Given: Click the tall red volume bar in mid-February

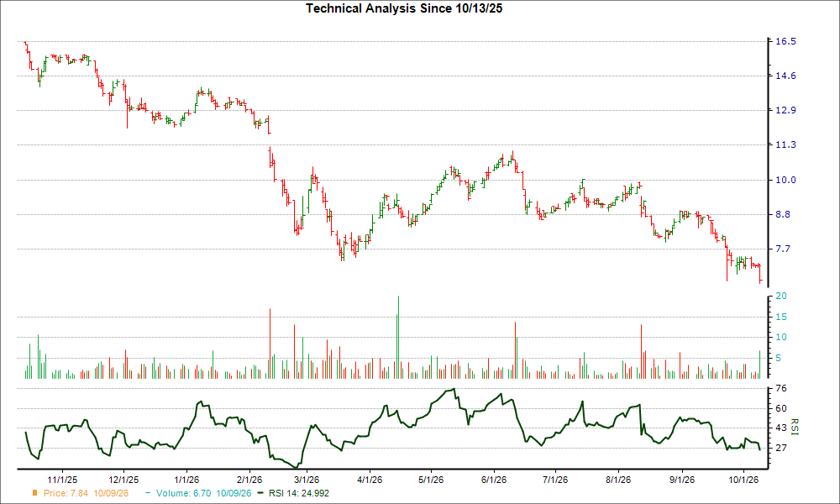Looking at the screenshot, I should pyautogui.click(x=270, y=344).
